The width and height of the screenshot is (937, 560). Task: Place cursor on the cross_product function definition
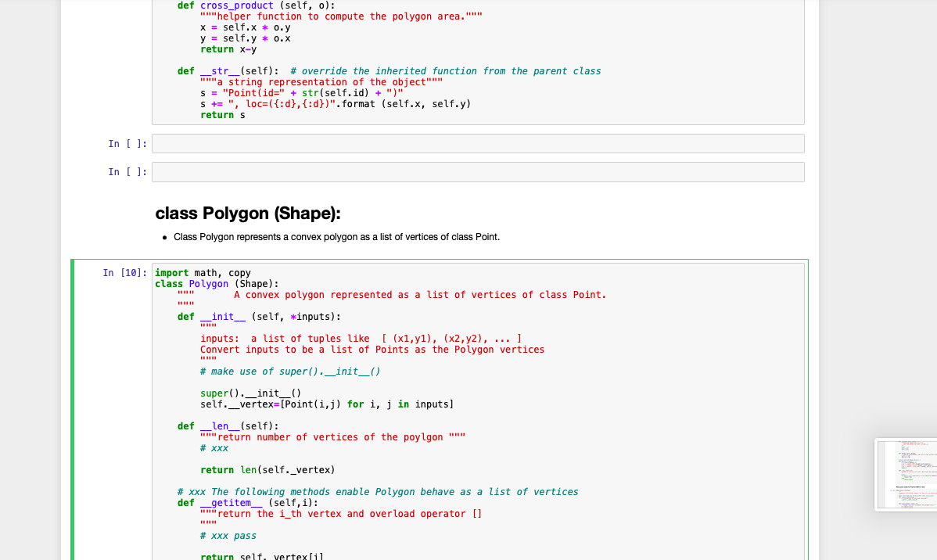click(x=235, y=5)
